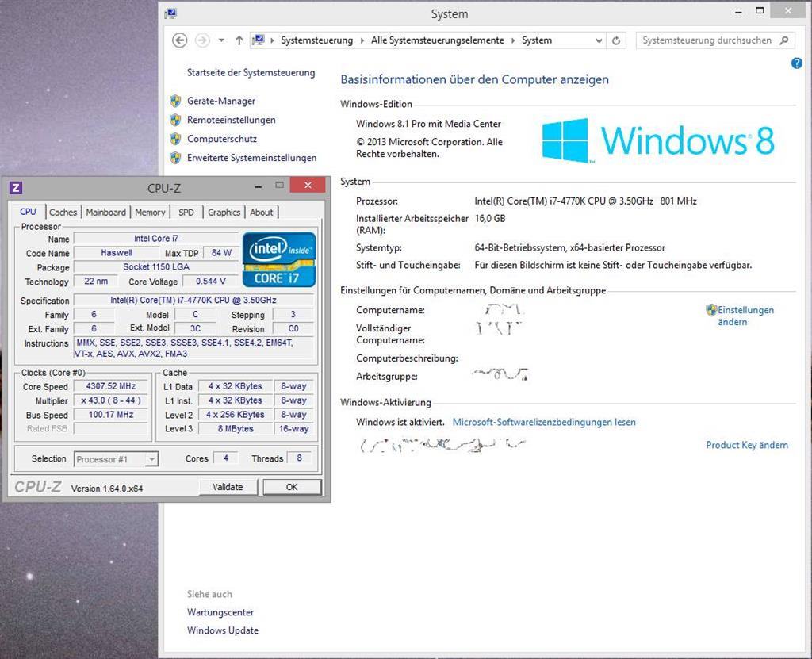812x659 pixels.
Task: Refresh the System control panel page
Action: (x=616, y=40)
